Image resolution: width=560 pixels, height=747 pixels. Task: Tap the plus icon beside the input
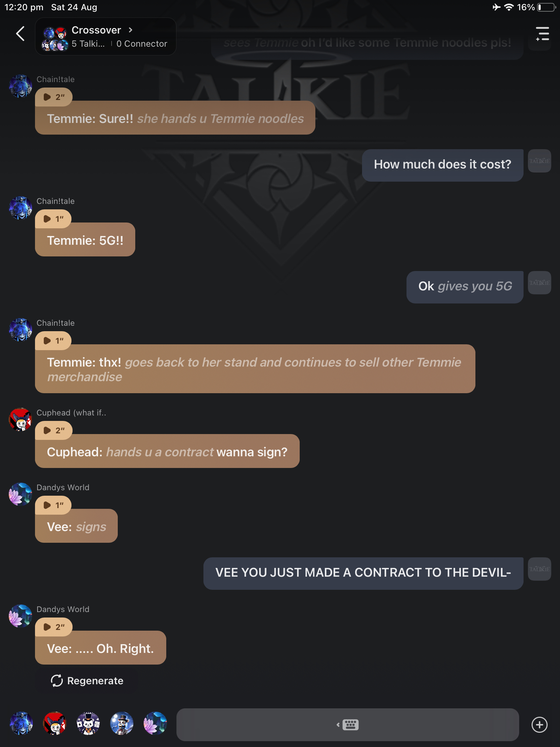coord(539,724)
